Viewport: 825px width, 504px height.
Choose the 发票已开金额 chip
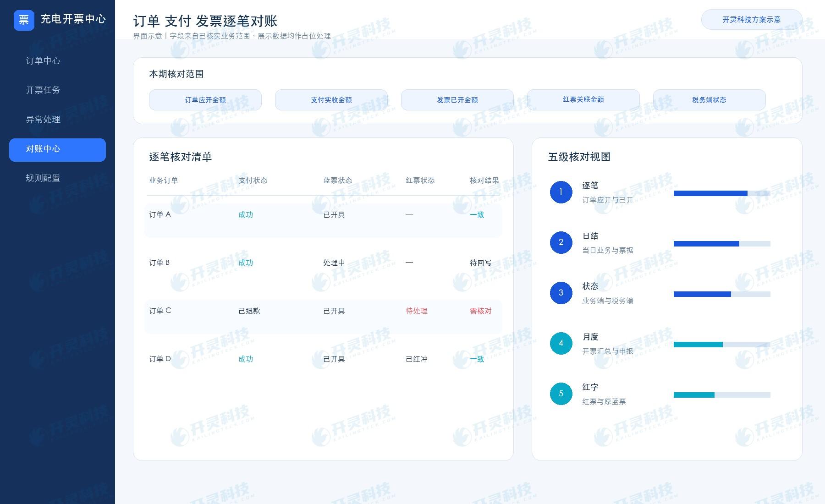[457, 100]
